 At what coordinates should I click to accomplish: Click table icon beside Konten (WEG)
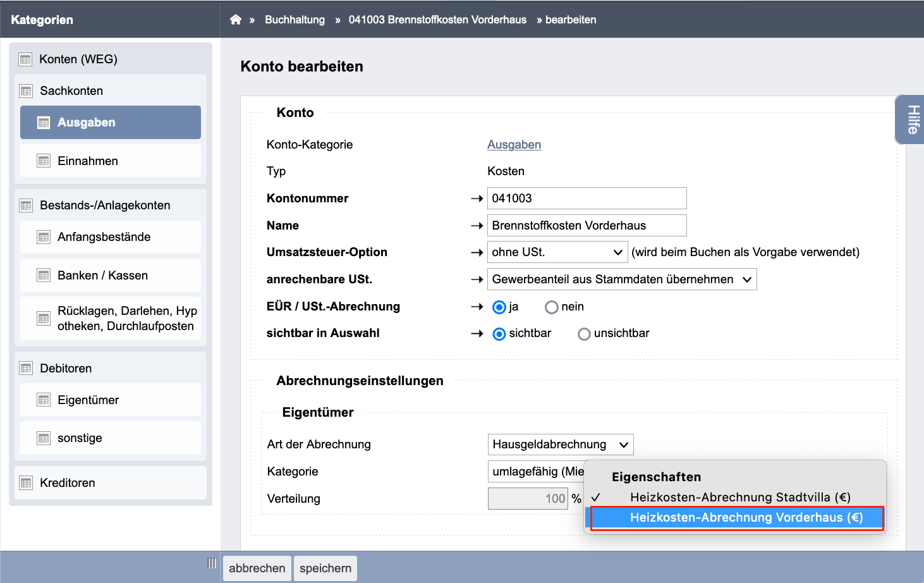point(25,59)
